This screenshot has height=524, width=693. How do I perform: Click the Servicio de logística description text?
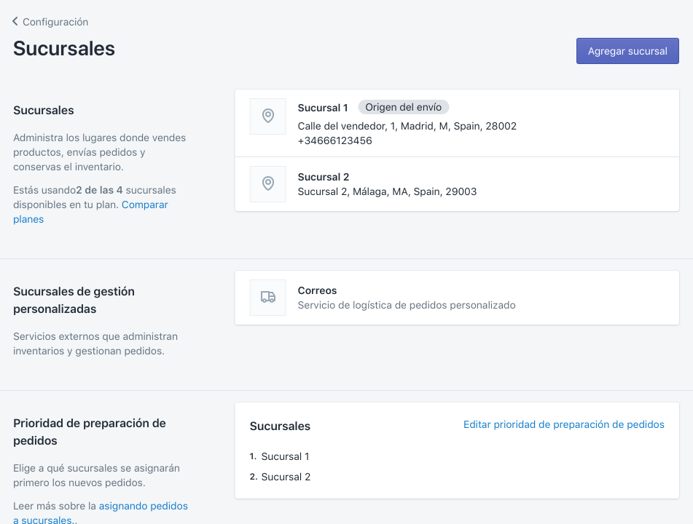[x=406, y=305]
